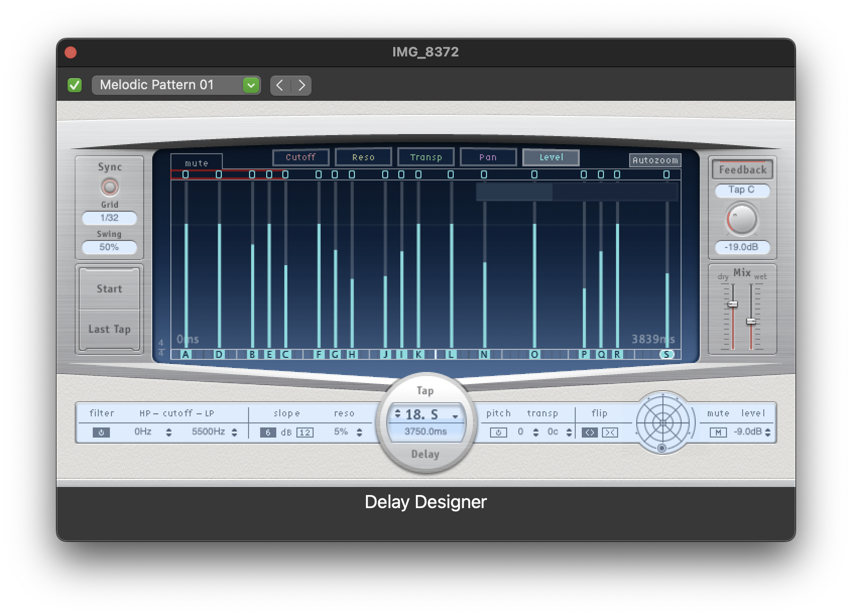Toggle the Feedback button
Image resolution: width=852 pixels, height=616 pixels.
click(x=743, y=169)
